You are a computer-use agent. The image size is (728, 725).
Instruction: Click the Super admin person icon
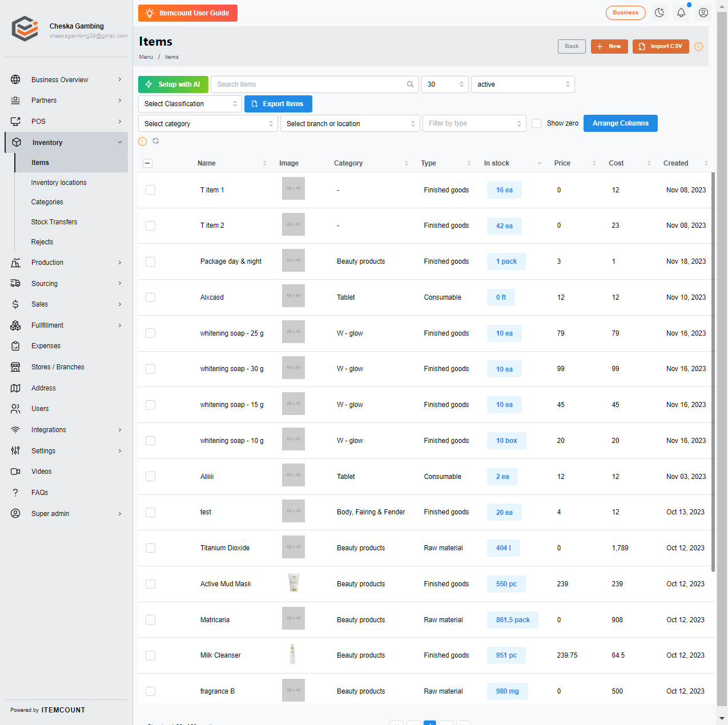tap(15, 513)
